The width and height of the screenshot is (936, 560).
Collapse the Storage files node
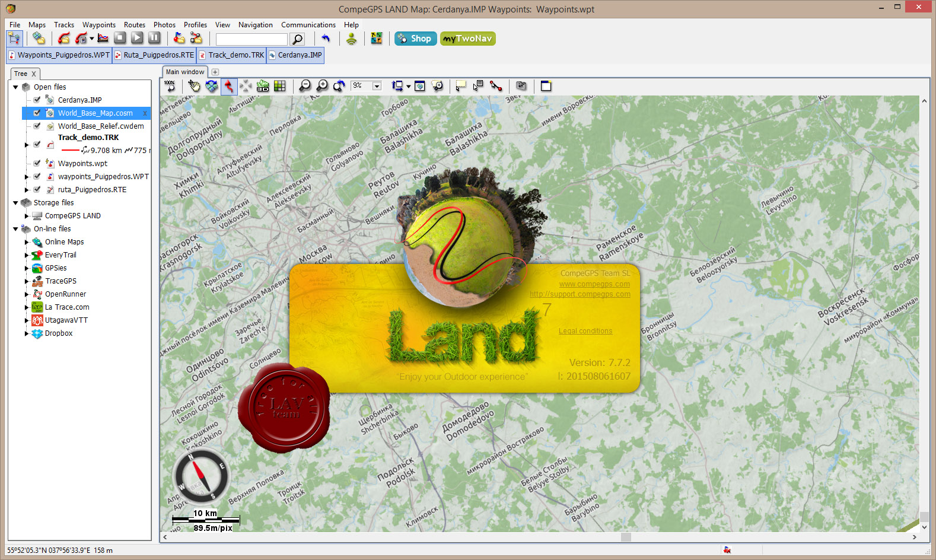[x=15, y=202]
